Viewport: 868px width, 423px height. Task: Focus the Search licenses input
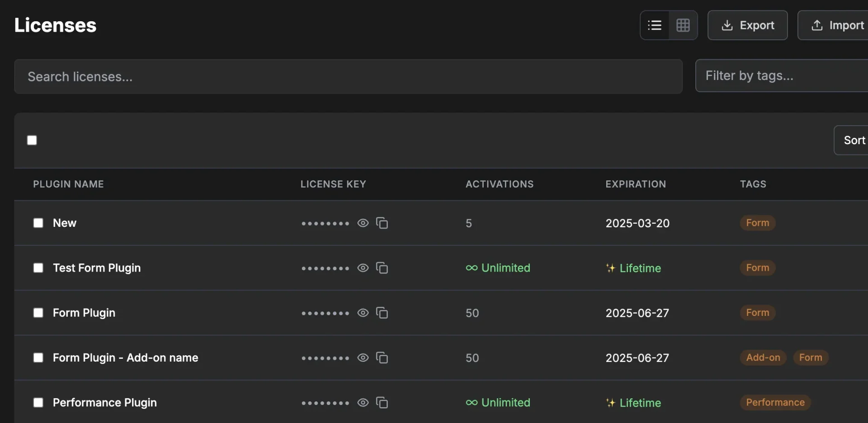point(348,76)
